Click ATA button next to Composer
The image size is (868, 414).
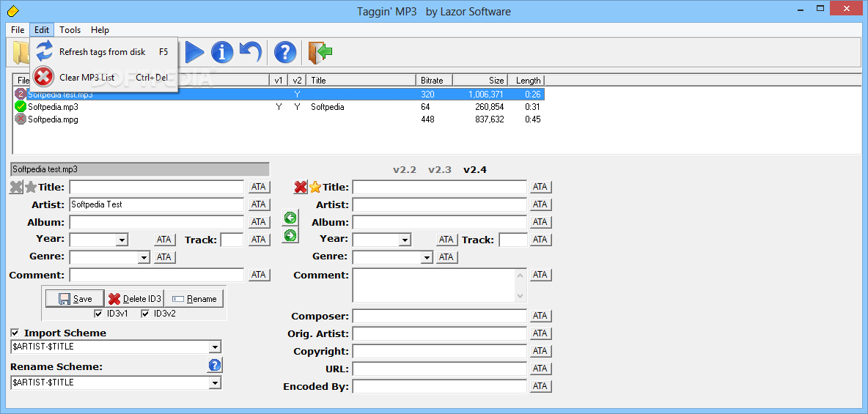pos(541,316)
